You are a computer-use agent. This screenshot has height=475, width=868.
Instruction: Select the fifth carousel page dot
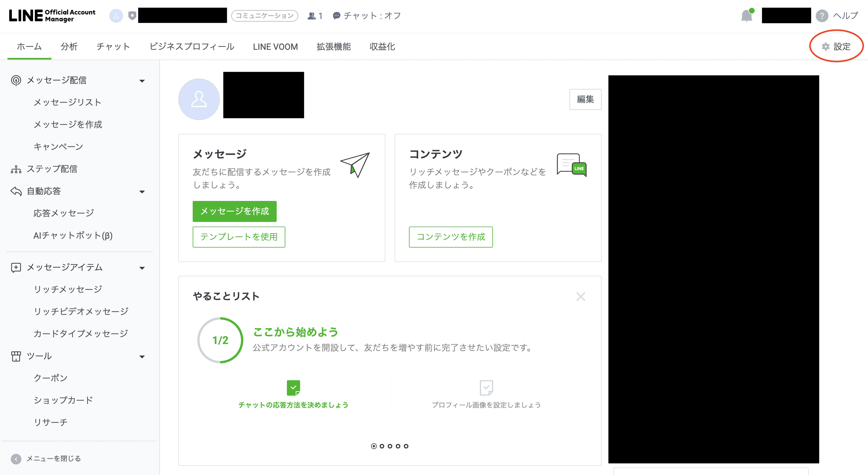pos(406,446)
